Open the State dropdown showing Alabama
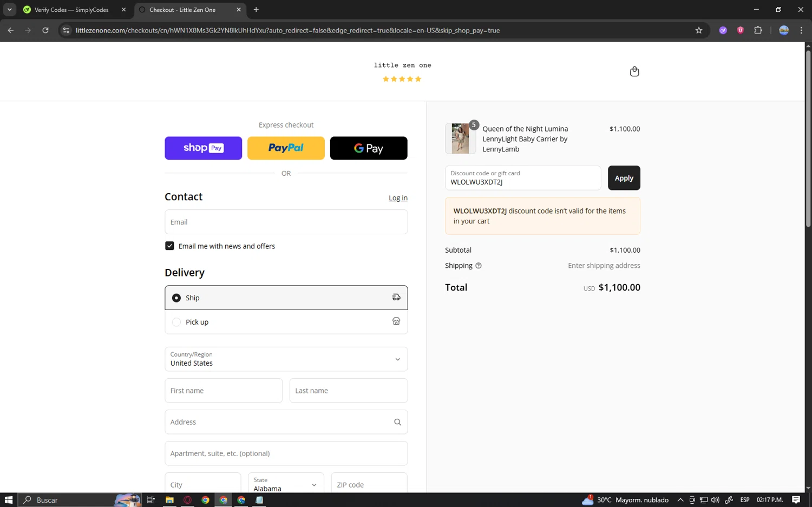Screen dimensions: 812x507 click(x=286, y=484)
